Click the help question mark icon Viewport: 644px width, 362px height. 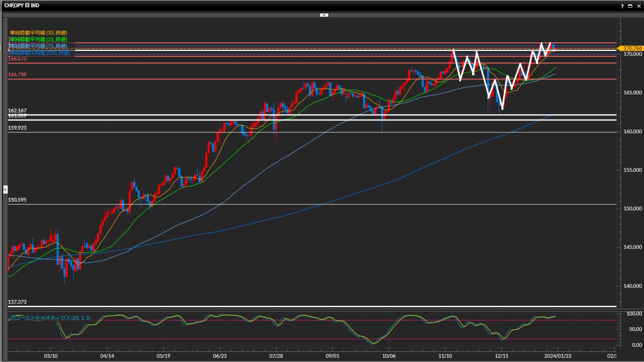click(622, 6)
